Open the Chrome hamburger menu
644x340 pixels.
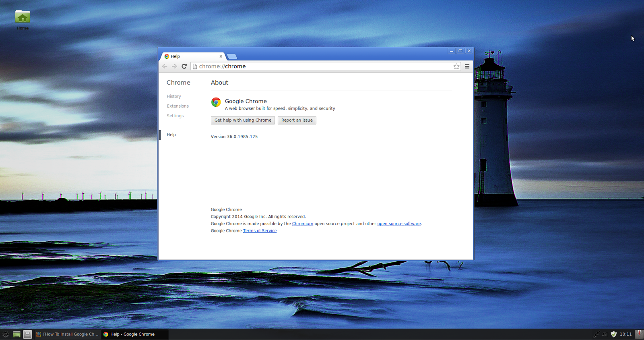click(467, 66)
